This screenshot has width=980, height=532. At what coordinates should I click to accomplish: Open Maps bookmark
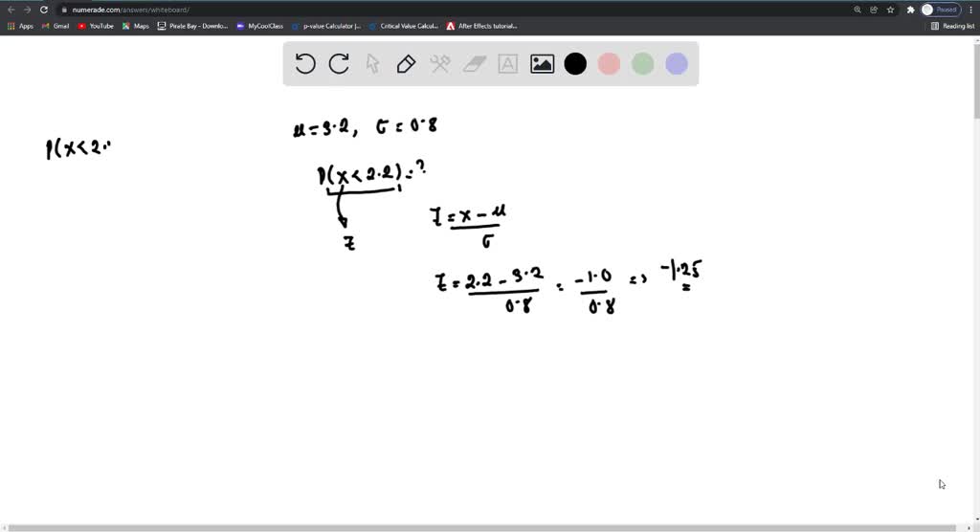click(x=136, y=26)
